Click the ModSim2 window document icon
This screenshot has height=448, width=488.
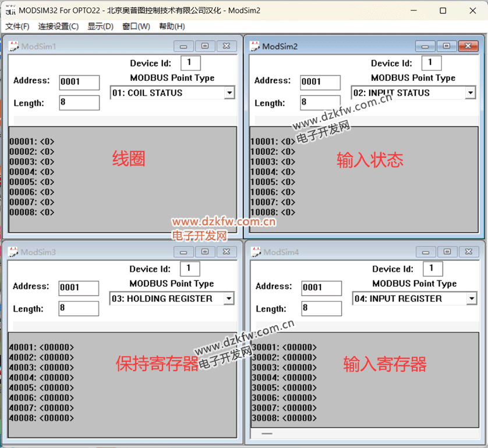click(254, 46)
